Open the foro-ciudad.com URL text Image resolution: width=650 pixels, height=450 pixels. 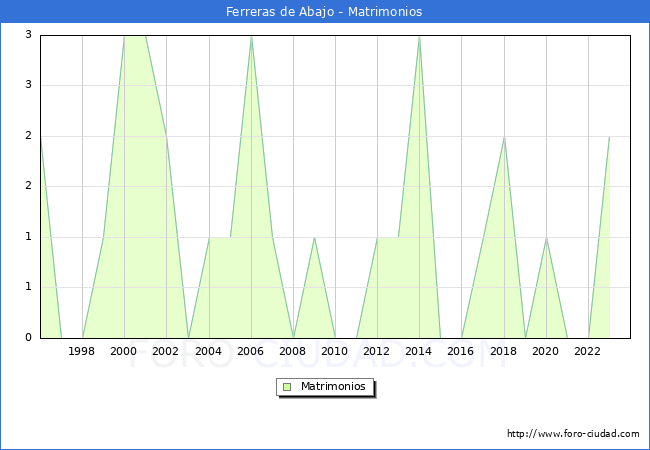coord(573,433)
